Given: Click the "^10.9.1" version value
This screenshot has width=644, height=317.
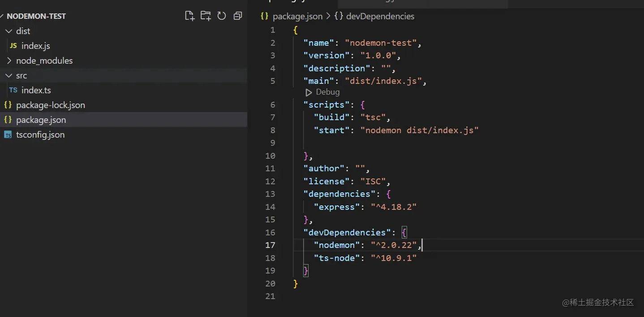Looking at the screenshot, I should point(394,258).
